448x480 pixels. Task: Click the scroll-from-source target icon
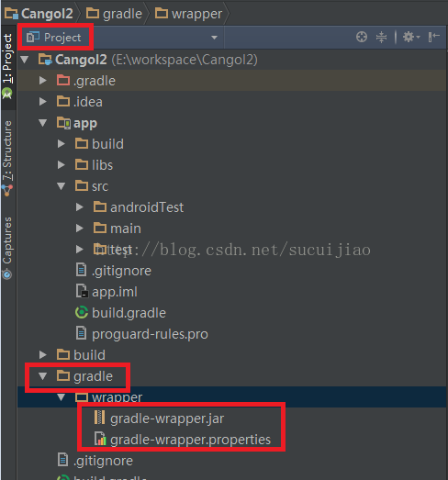click(x=362, y=37)
